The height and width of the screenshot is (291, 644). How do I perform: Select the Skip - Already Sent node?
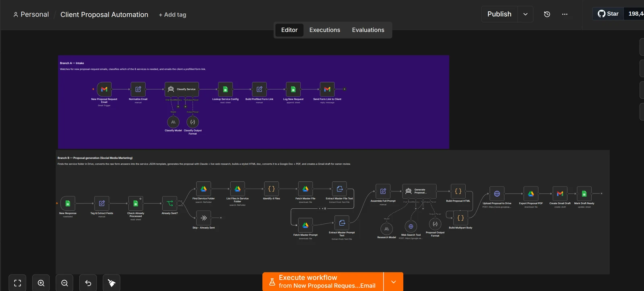click(x=204, y=218)
